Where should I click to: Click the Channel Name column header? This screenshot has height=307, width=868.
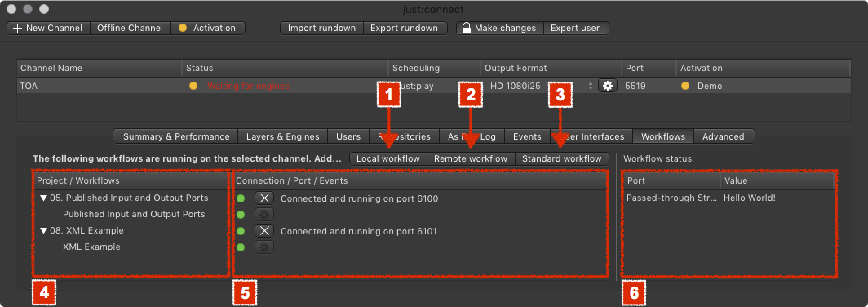[x=99, y=68]
